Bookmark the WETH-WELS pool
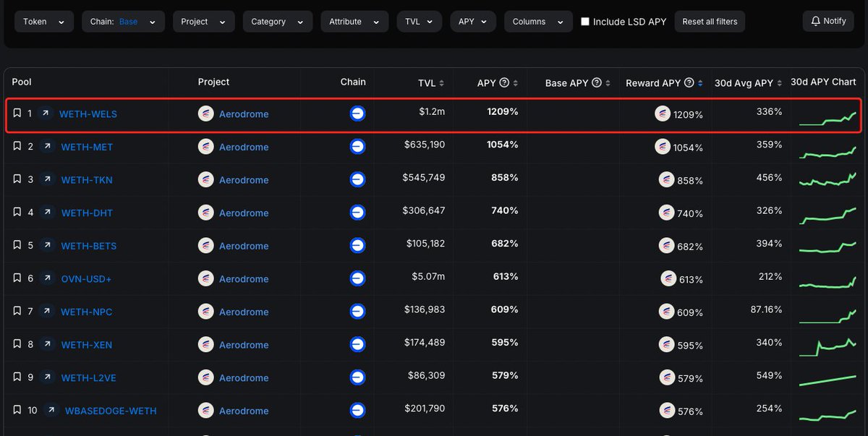The image size is (868, 436). tap(17, 114)
